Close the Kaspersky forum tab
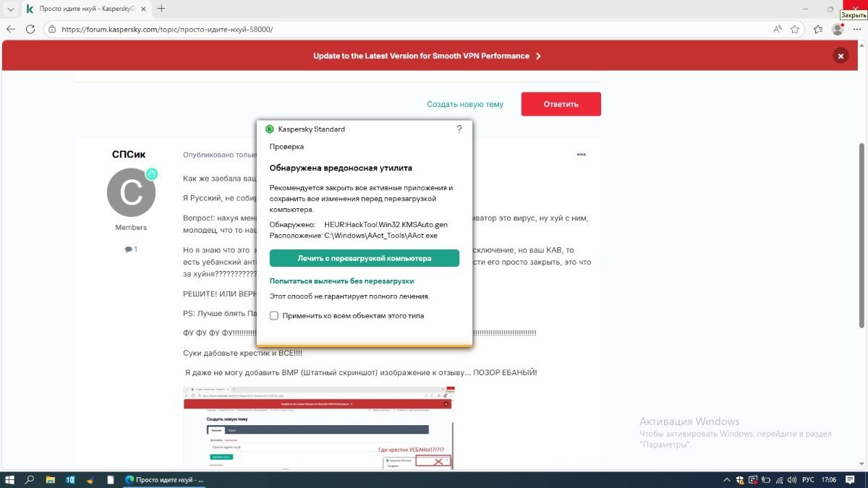 tap(142, 9)
